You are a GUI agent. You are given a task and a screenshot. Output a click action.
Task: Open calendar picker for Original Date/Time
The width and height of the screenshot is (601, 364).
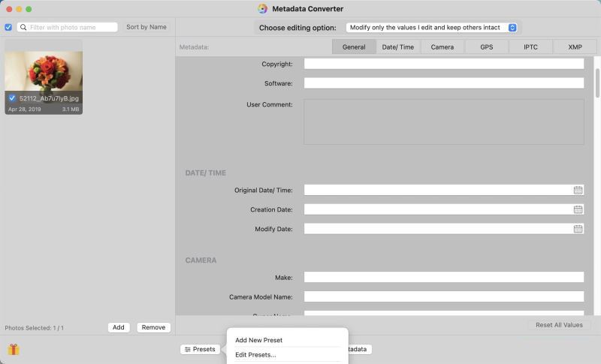pyautogui.click(x=578, y=190)
